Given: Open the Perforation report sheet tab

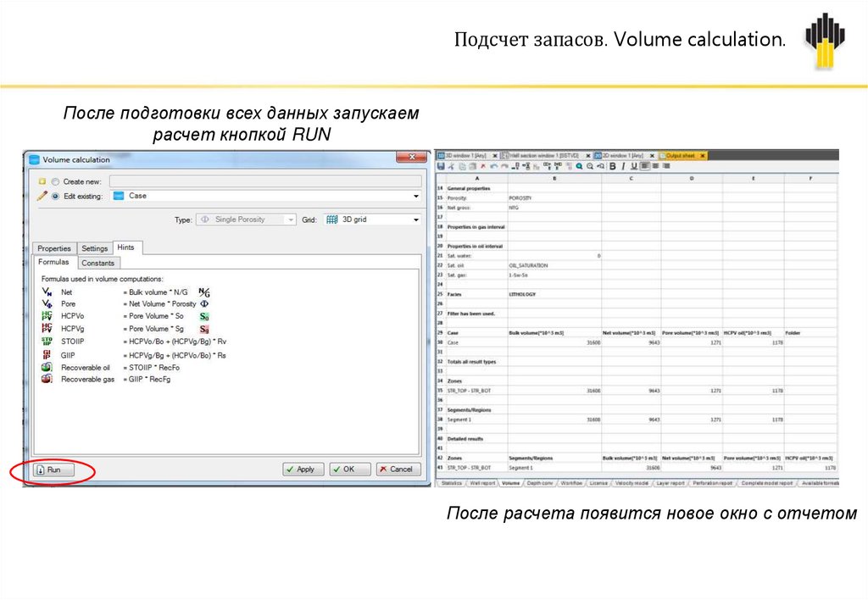Looking at the screenshot, I should coord(712,483).
